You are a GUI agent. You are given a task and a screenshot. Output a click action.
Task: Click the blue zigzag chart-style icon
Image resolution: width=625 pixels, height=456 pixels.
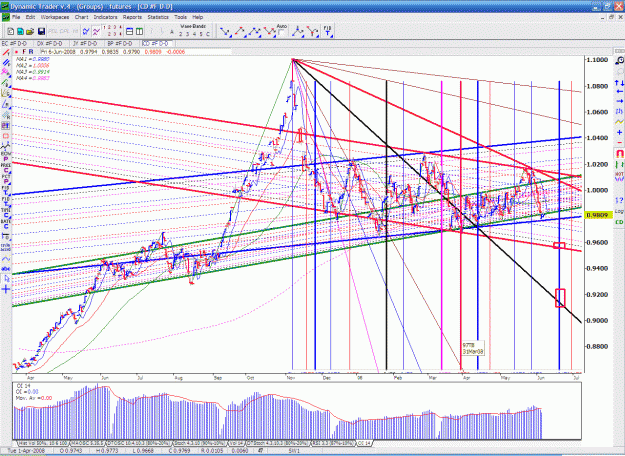[x=86, y=31]
